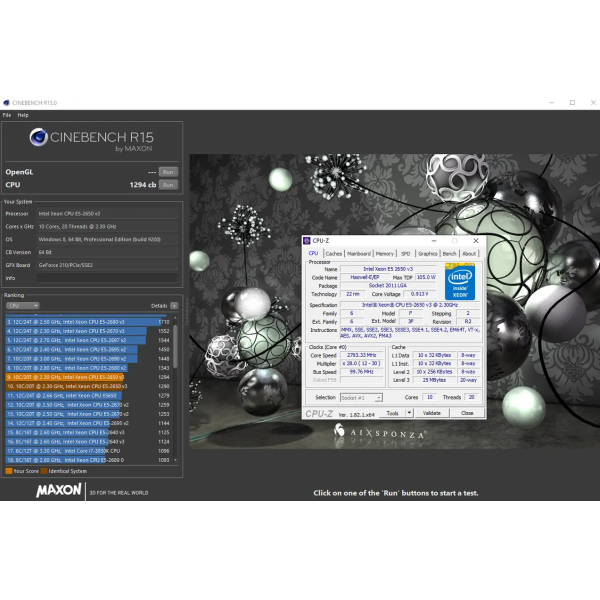Select ranking row for Xeon E5-2670 v3

pos(88,331)
